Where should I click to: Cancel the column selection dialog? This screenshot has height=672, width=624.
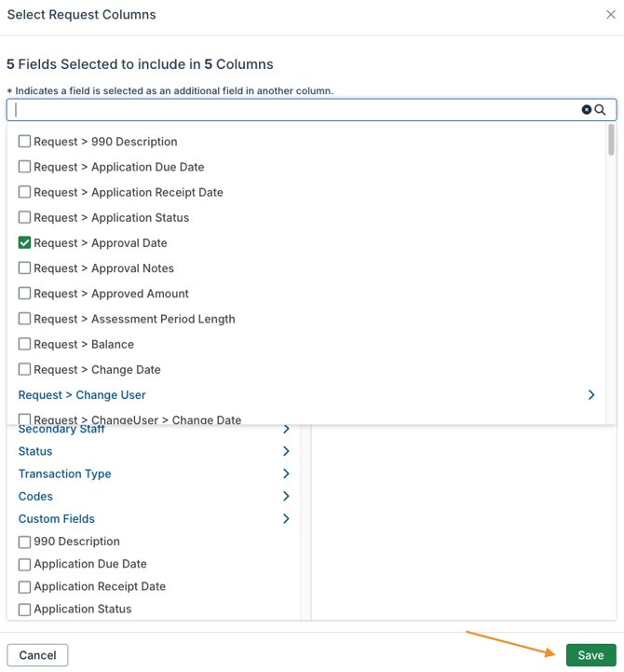(37, 655)
